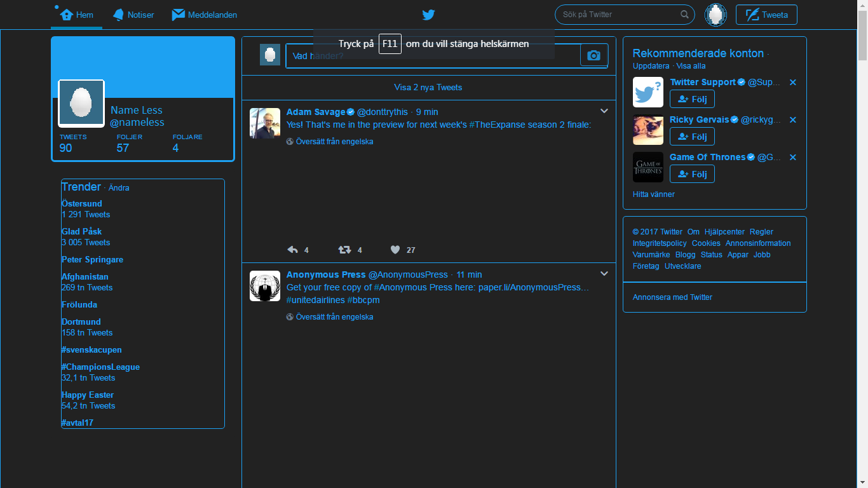Viewport: 868px width, 488px height.
Task: Click the Twitter bird logo in top bar
Action: click(x=429, y=15)
